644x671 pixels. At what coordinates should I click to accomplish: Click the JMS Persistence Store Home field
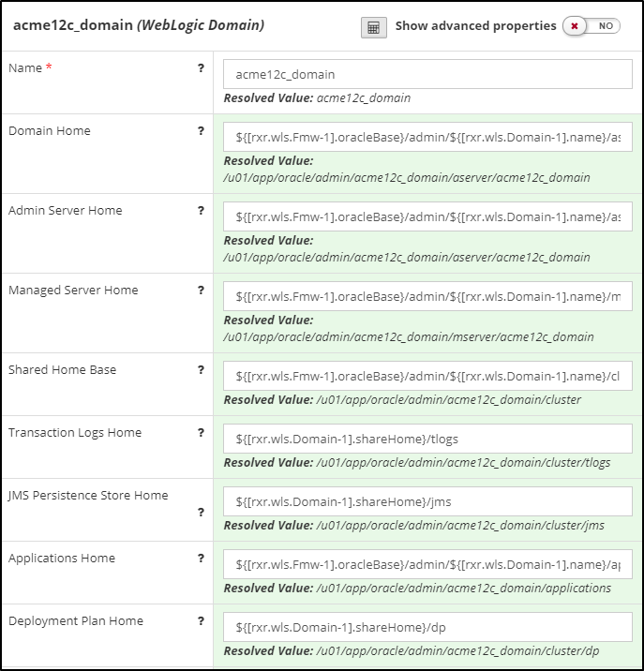427,501
